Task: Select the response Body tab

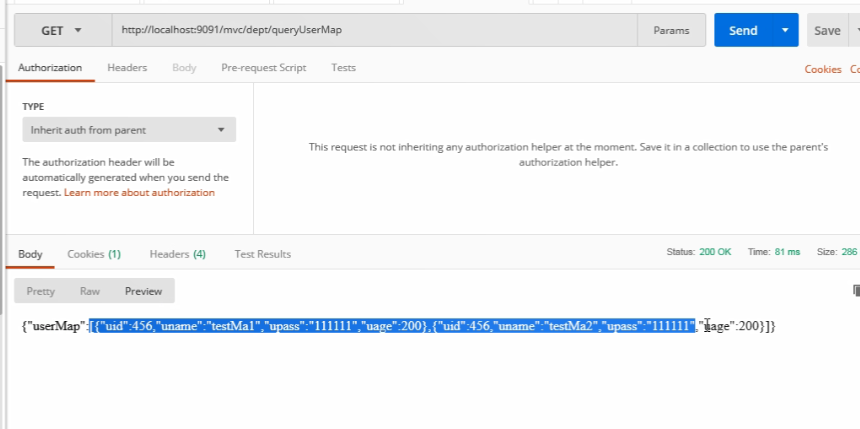Action: [30, 254]
